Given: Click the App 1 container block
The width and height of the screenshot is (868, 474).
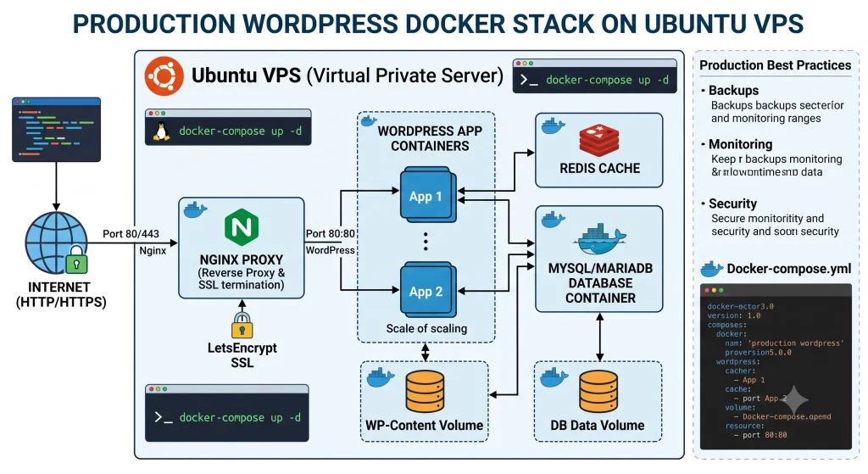Looking at the screenshot, I should point(427,195).
